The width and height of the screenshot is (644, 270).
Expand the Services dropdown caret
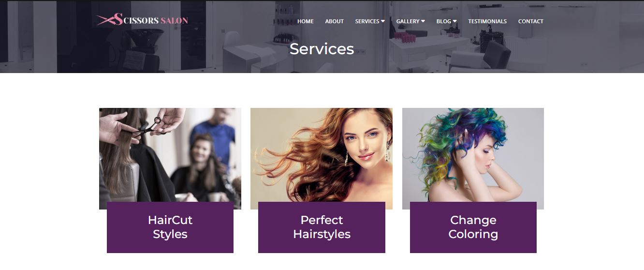383,21
